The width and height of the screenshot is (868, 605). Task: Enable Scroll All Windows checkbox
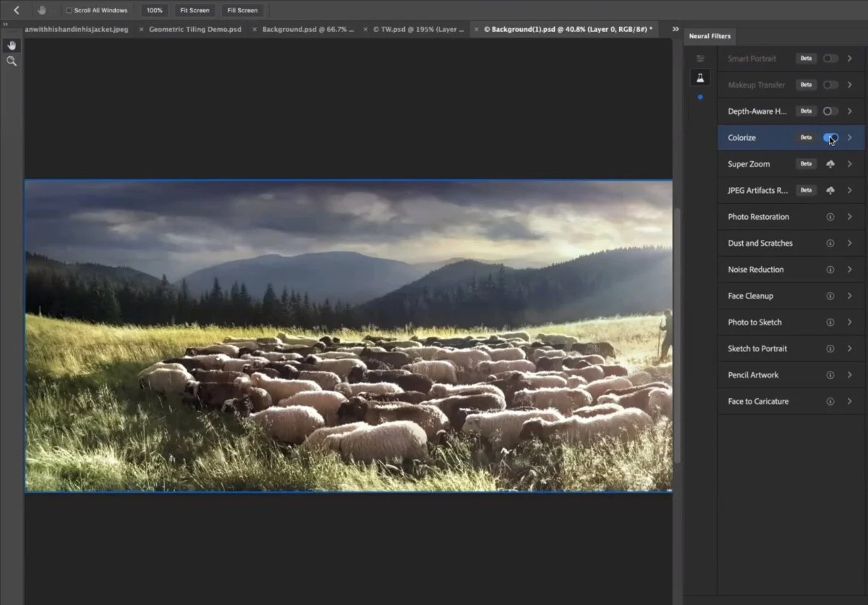click(x=69, y=10)
